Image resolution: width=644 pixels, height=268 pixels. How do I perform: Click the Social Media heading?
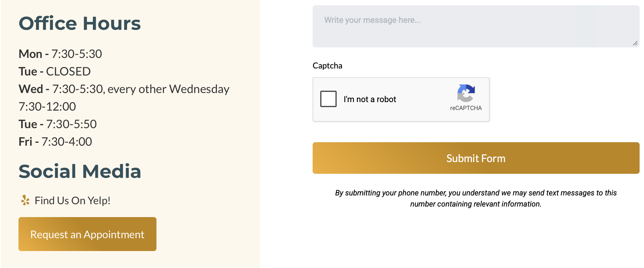tap(80, 171)
